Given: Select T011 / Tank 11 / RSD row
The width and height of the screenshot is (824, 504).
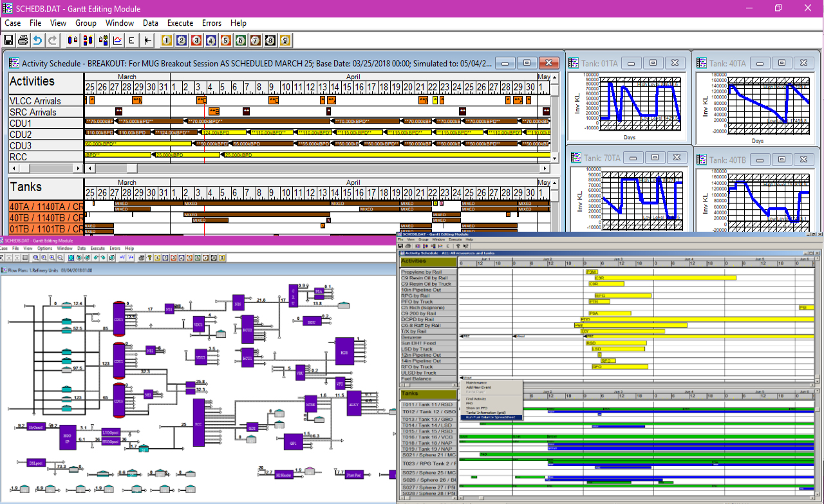Looking at the screenshot, I should click(429, 404).
